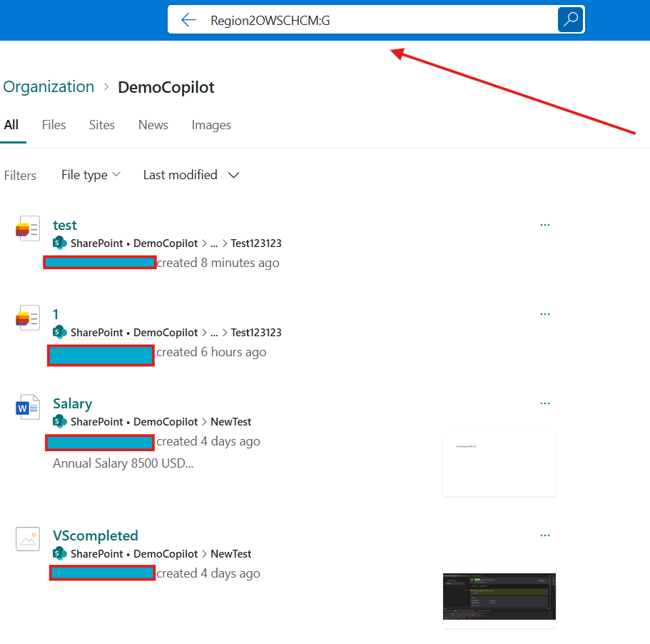This screenshot has height=644, width=650.
Task: Open more options for the VScompleted result
Action: tap(545, 535)
